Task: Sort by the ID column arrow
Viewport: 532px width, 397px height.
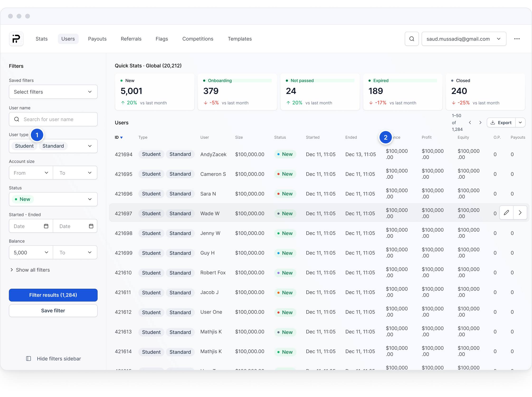Action: [x=121, y=137]
